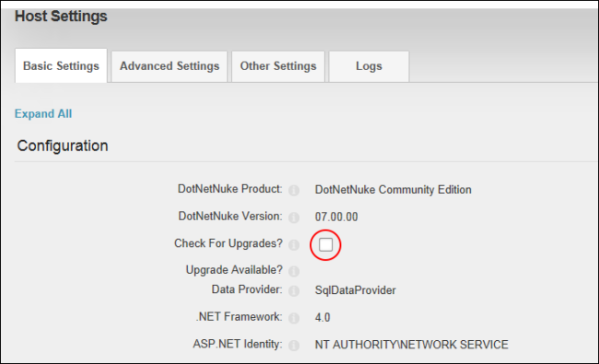Screen dimensions: 599x364
Task: Click the info icon beside ASP.NET Identity
Action: click(294, 346)
